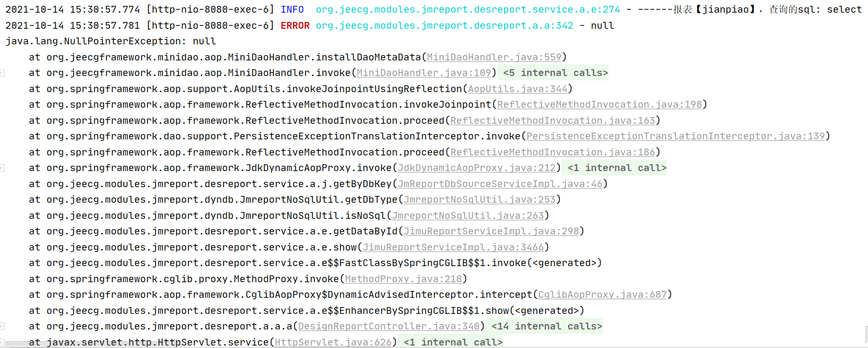Open ReflectiveMethodInvocation.java:198 link

(x=600, y=104)
